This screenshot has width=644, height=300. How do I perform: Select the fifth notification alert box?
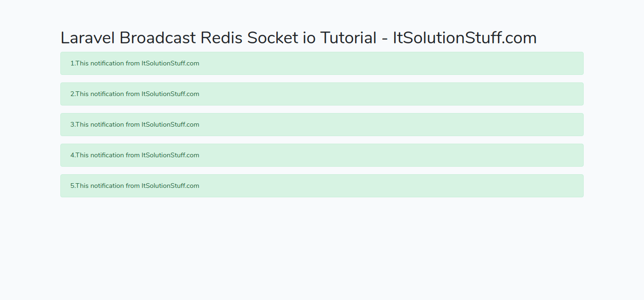point(322,186)
